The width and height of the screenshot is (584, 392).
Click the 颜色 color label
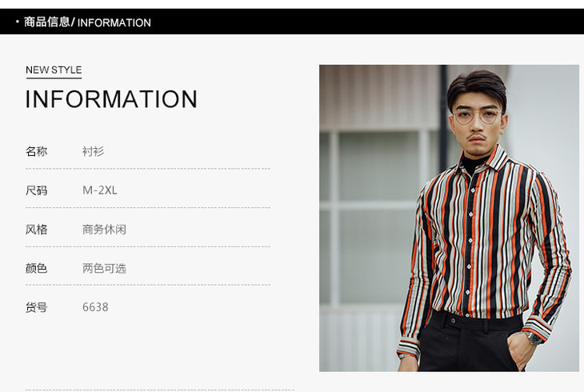[x=37, y=268]
